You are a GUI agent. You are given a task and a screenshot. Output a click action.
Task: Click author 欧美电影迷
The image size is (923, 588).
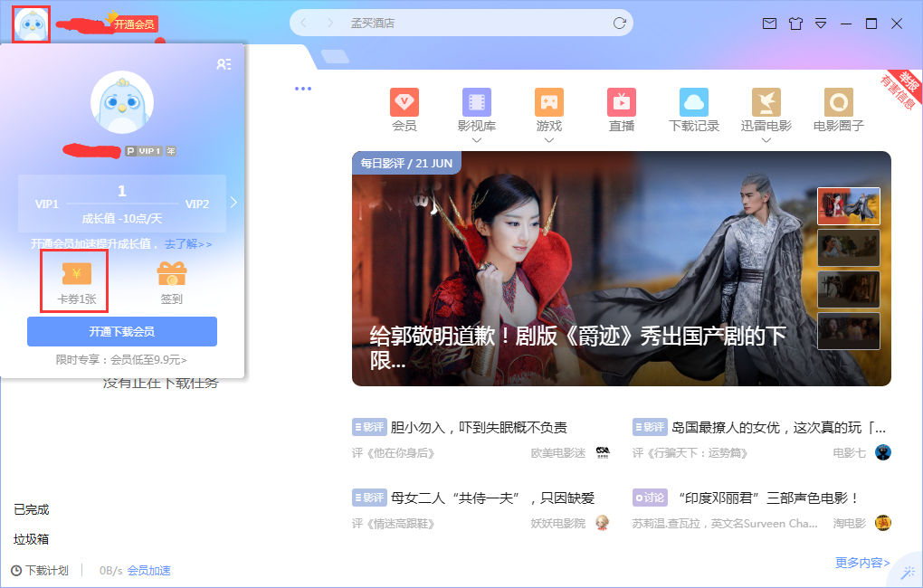click(558, 452)
